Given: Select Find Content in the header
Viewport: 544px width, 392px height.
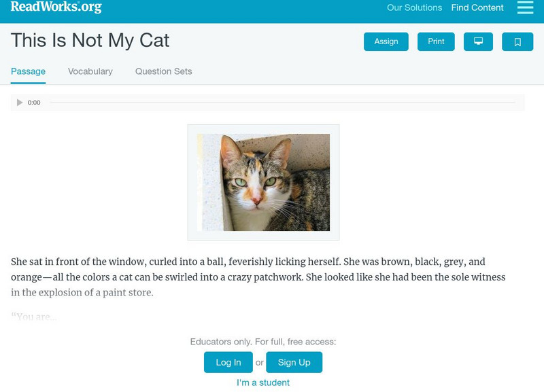Looking at the screenshot, I should point(477,8).
